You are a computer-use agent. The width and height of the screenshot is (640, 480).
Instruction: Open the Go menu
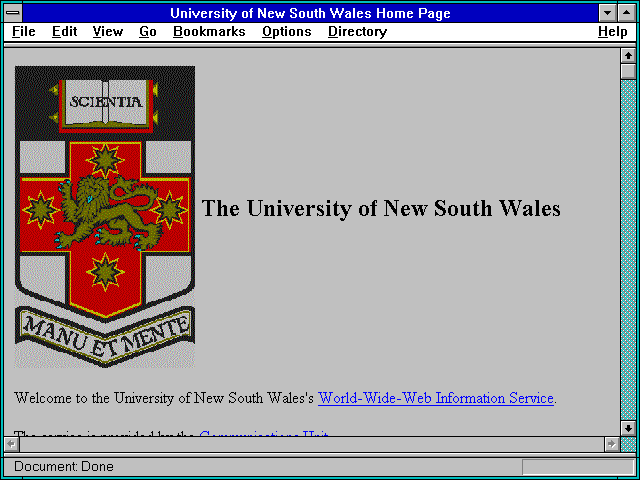click(148, 32)
